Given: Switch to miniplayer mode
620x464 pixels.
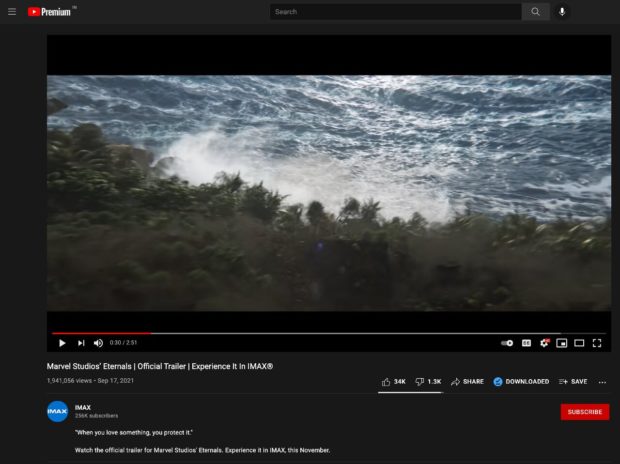Looking at the screenshot, I should 561,343.
